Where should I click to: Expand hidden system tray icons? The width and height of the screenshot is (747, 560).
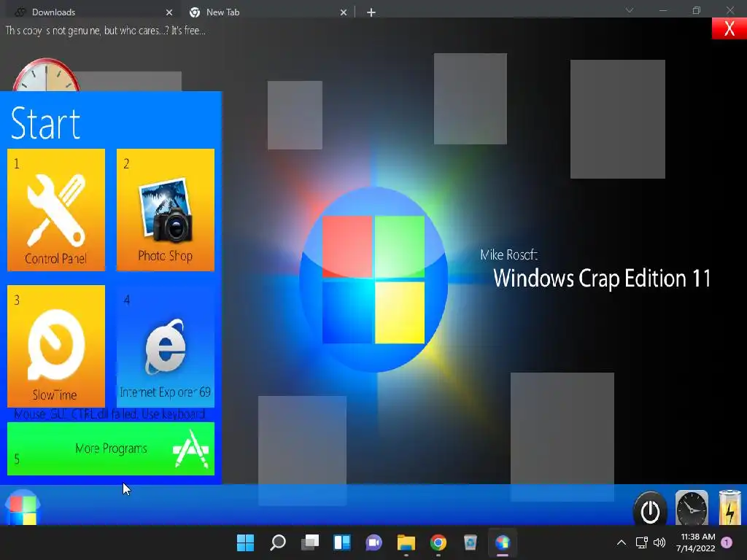[622, 542]
